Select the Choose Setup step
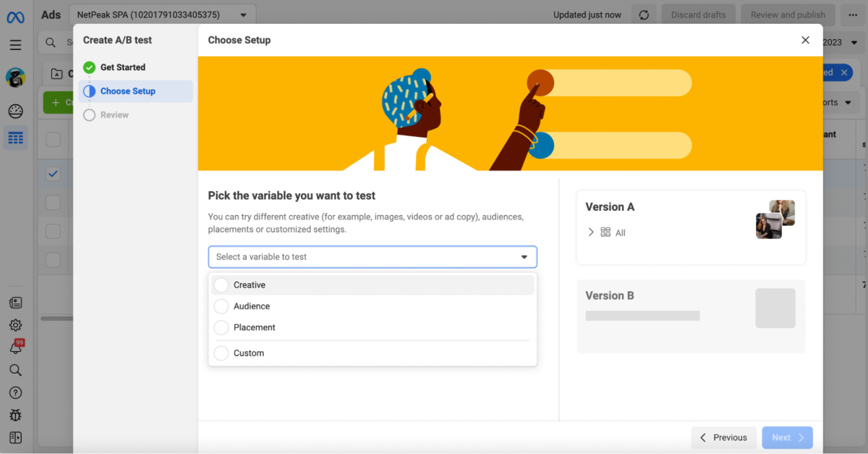Image resolution: width=868 pixels, height=454 pixels. point(135,91)
